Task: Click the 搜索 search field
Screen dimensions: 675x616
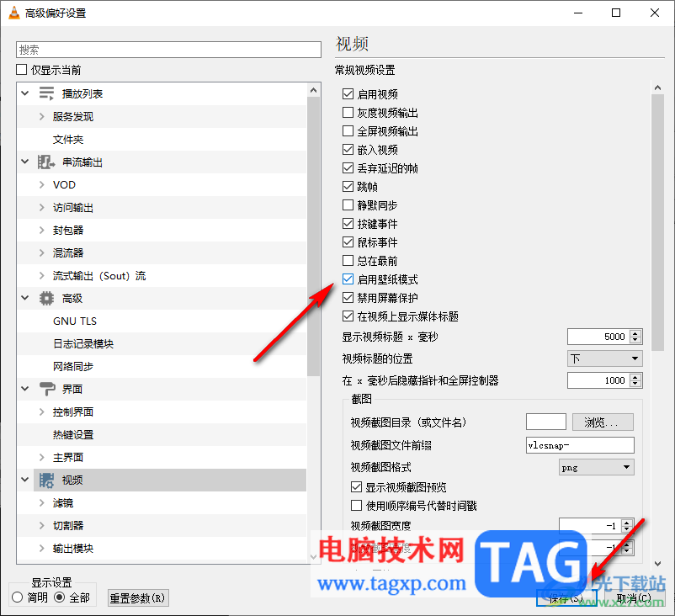Action: coord(168,50)
